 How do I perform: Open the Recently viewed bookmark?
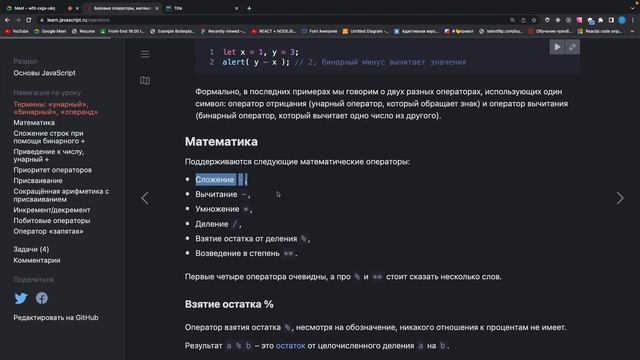tap(223, 31)
